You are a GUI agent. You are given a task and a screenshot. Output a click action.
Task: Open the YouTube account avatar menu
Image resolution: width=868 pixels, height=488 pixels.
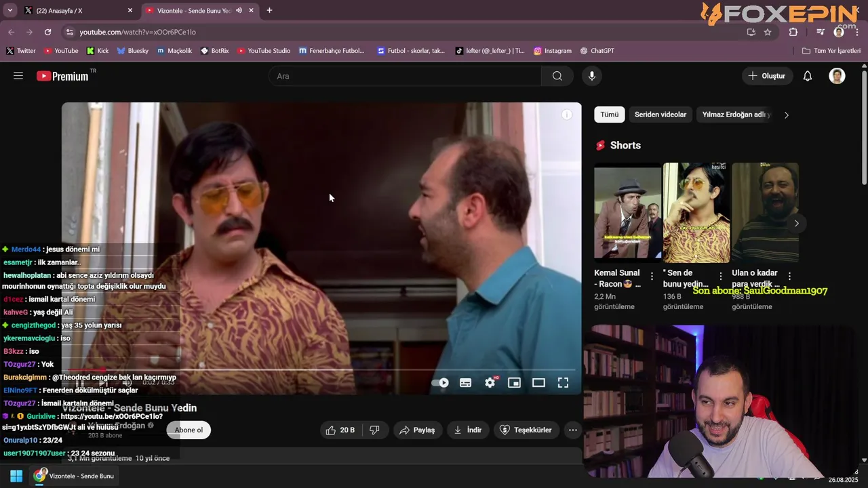(837, 76)
